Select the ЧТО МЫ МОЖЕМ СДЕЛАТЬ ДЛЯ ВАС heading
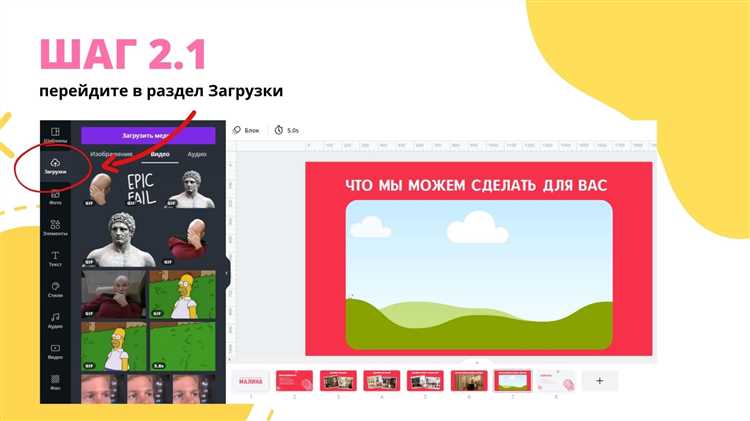The image size is (750, 421). 476,185
